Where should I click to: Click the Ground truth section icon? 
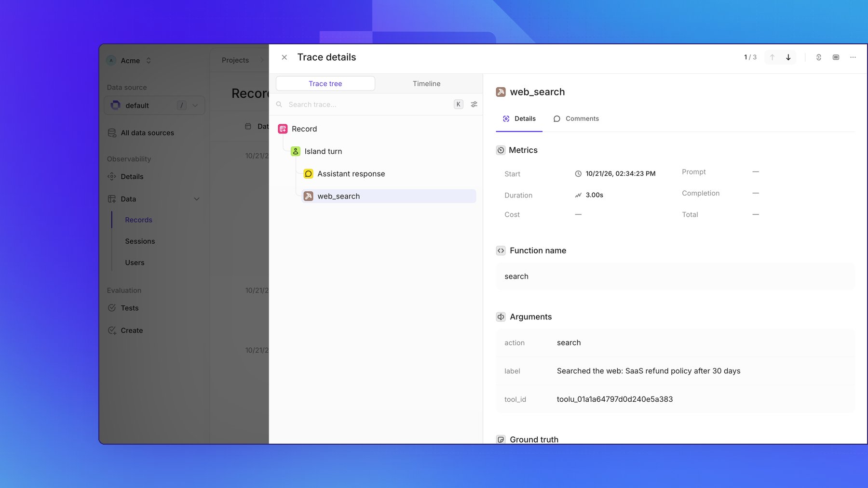[501, 439]
